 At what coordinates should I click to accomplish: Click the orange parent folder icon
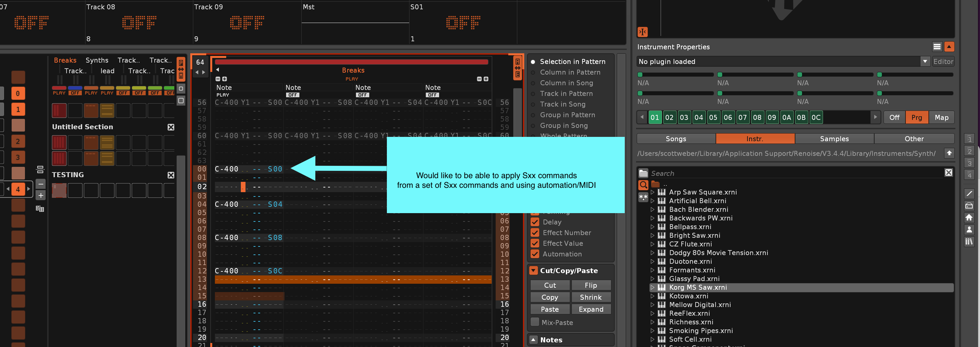655,184
